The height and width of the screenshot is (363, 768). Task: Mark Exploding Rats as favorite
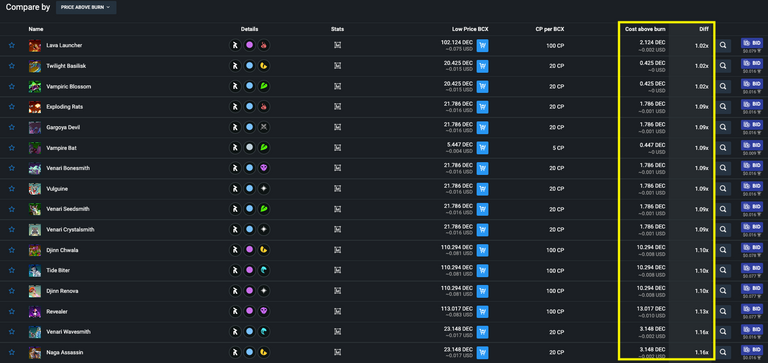(12, 107)
